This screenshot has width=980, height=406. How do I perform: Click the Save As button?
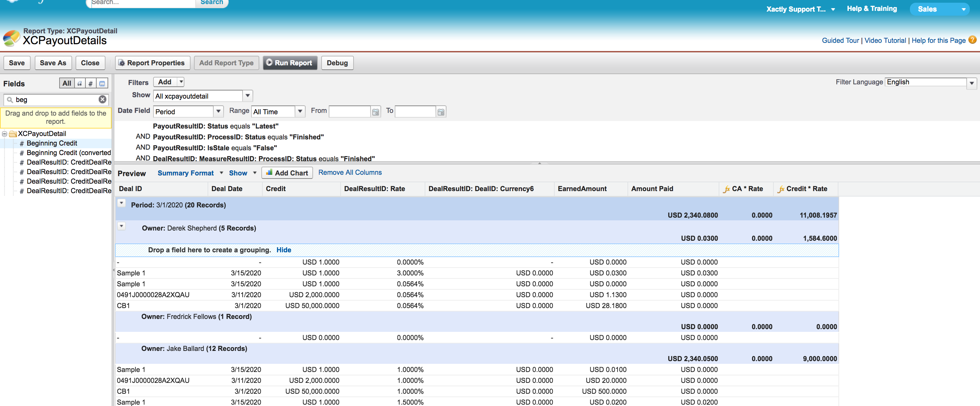(x=53, y=63)
